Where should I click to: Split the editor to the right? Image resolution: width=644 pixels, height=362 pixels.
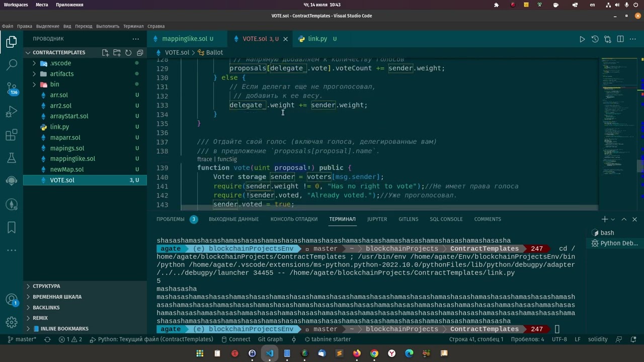(x=620, y=39)
